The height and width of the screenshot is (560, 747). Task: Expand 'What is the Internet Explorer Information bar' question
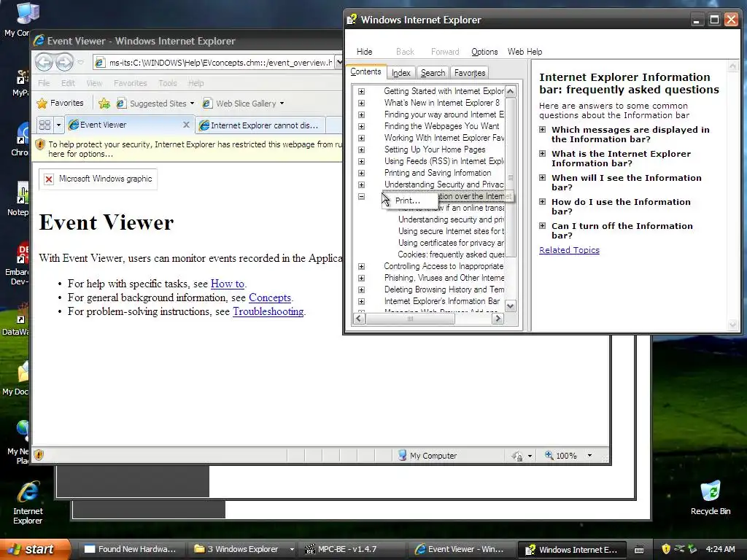pyautogui.click(x=542, y=153)
